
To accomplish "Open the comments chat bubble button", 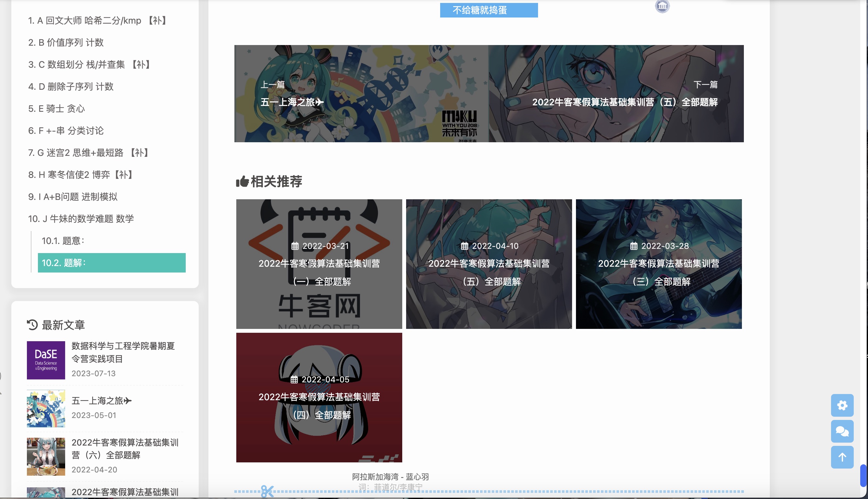I will 842,431.
